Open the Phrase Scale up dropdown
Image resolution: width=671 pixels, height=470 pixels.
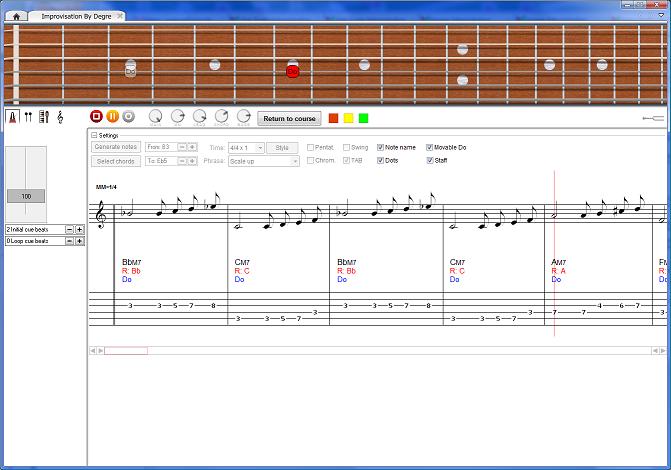(264, 160)
